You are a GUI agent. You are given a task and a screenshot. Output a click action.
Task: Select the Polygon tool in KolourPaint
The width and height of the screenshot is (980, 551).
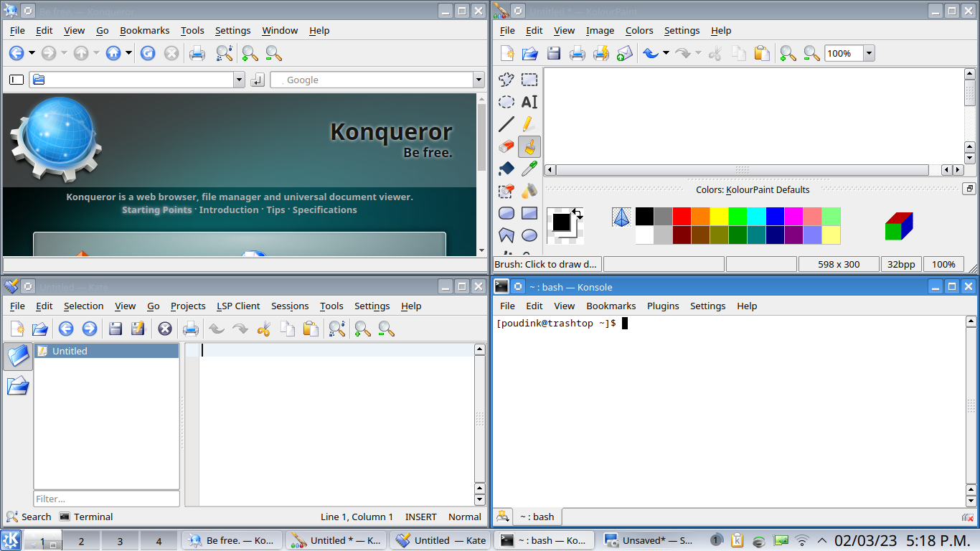[507, 235]
